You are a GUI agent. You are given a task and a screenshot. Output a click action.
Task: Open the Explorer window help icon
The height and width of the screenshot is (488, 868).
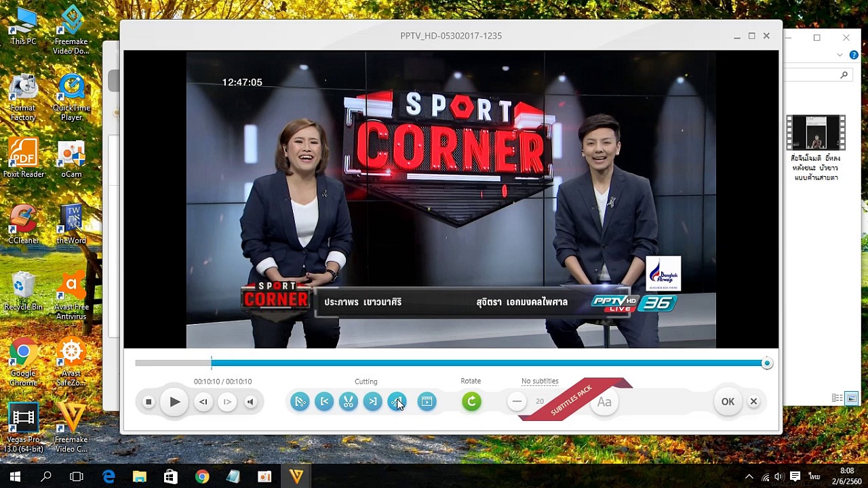click(854, 55)
